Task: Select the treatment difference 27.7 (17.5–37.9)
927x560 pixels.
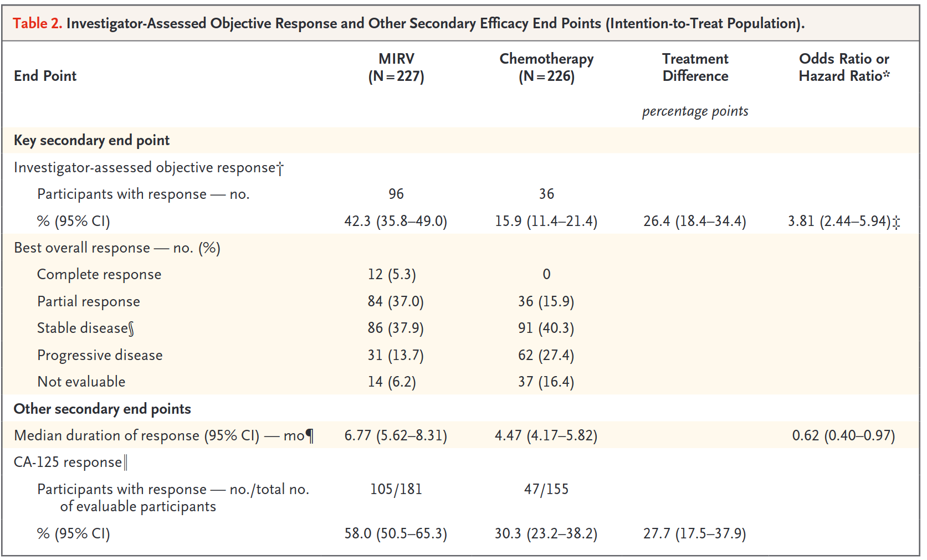Action: (694, 534)
